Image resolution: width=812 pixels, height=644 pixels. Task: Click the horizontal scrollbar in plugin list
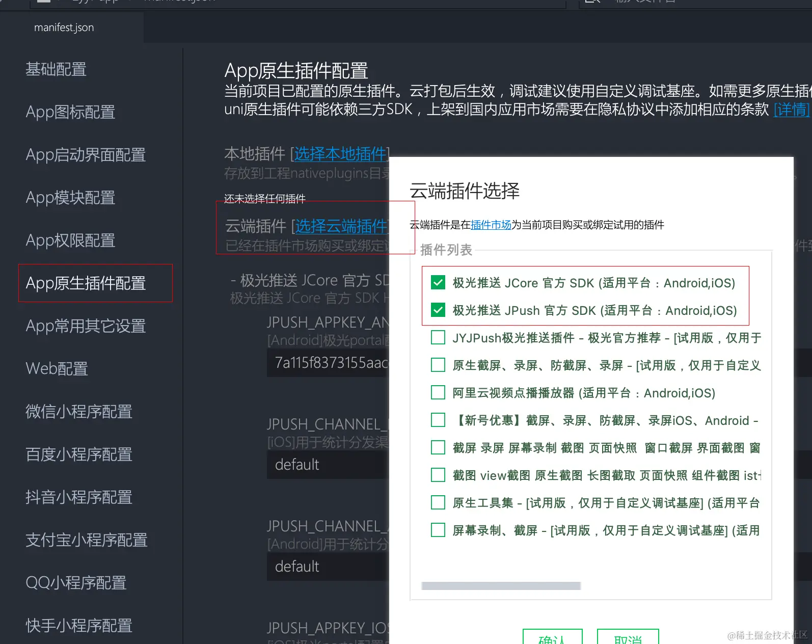pyautogui.click(x=501, y=586)
